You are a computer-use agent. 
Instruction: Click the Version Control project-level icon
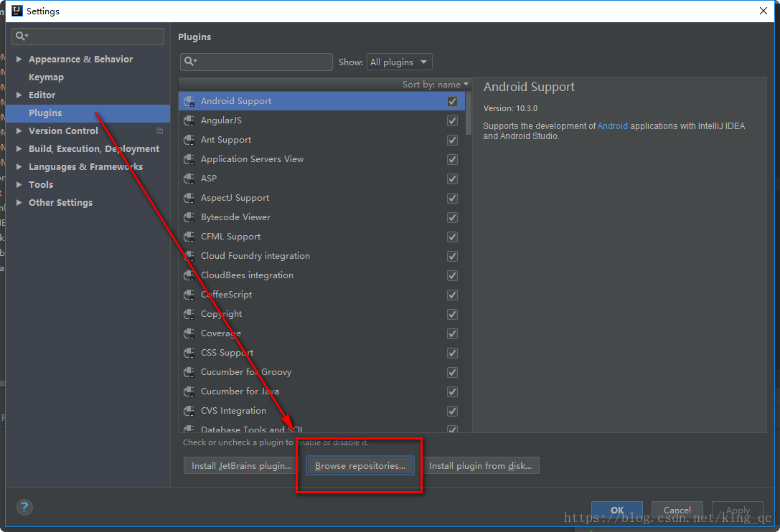[159, 131]
